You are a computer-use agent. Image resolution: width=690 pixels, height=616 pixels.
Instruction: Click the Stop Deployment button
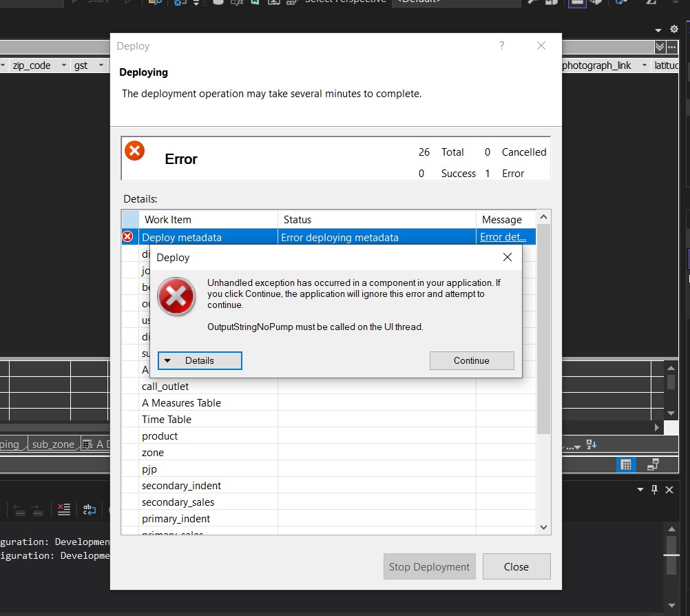coord(429,566)
